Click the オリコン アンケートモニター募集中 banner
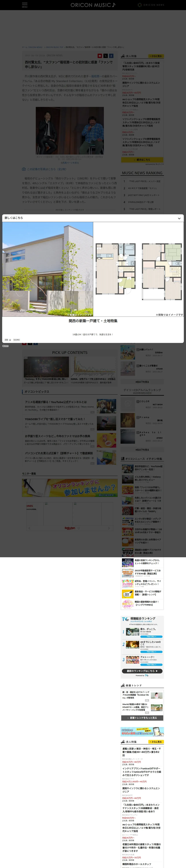The width and height of the screenshot is (186, 868). (142, 732)
